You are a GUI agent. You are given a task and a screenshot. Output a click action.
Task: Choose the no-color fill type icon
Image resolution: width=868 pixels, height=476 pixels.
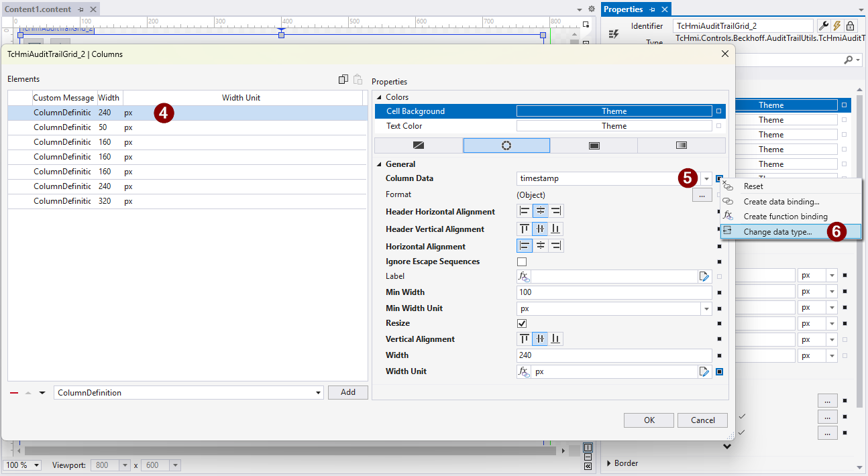tap(419, 145)
